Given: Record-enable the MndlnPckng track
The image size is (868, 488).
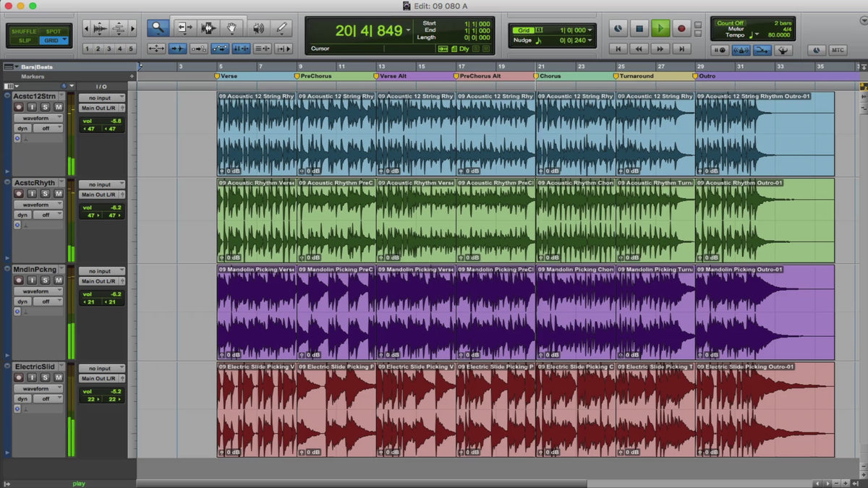Looking at the screenshot, I should 20,281.
